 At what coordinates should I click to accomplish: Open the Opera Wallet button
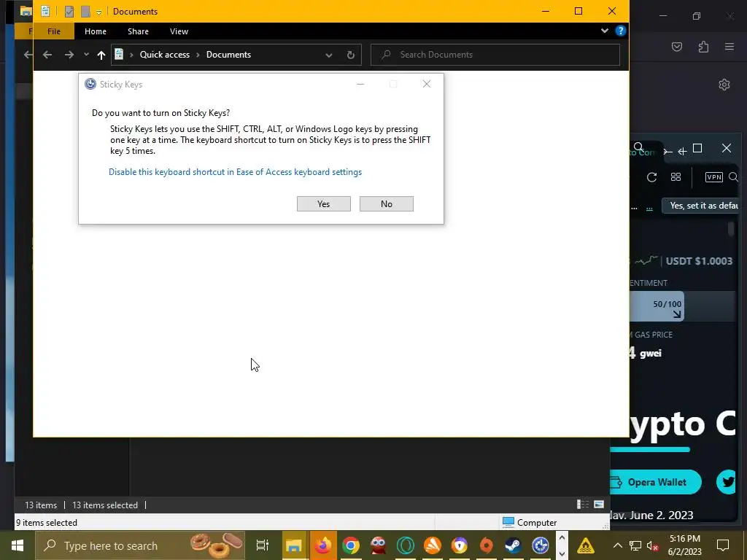click(656, 482)
